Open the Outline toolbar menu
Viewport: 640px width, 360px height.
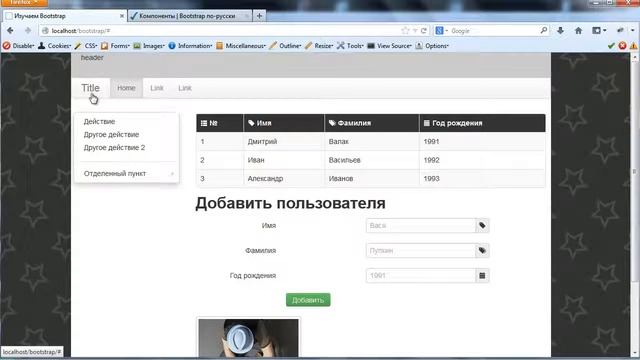tap(285, 46)
